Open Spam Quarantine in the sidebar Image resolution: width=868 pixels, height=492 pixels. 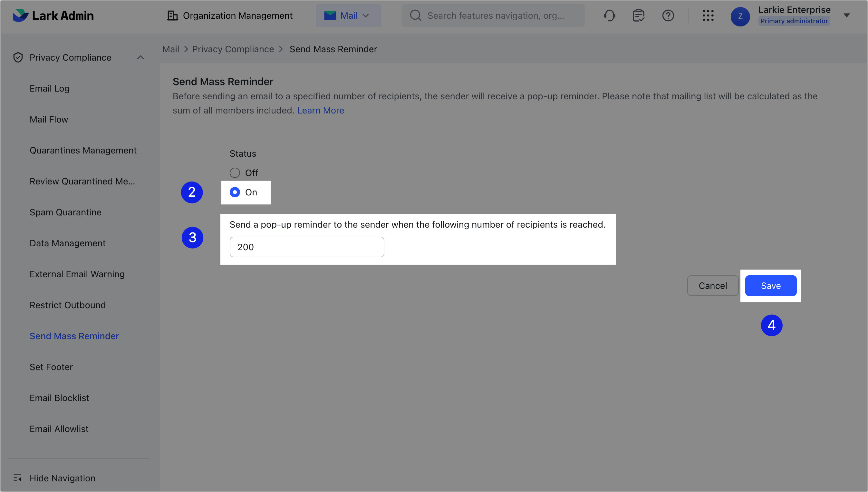[65, 212]
